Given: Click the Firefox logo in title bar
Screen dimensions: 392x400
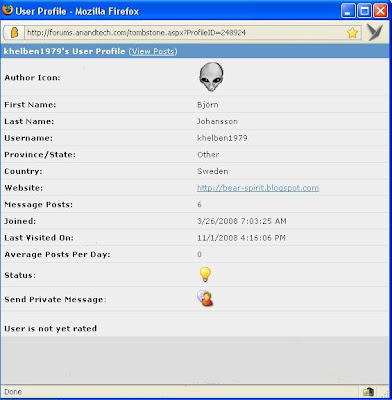Looking at the screenshot, I should [x=7, y=10].
